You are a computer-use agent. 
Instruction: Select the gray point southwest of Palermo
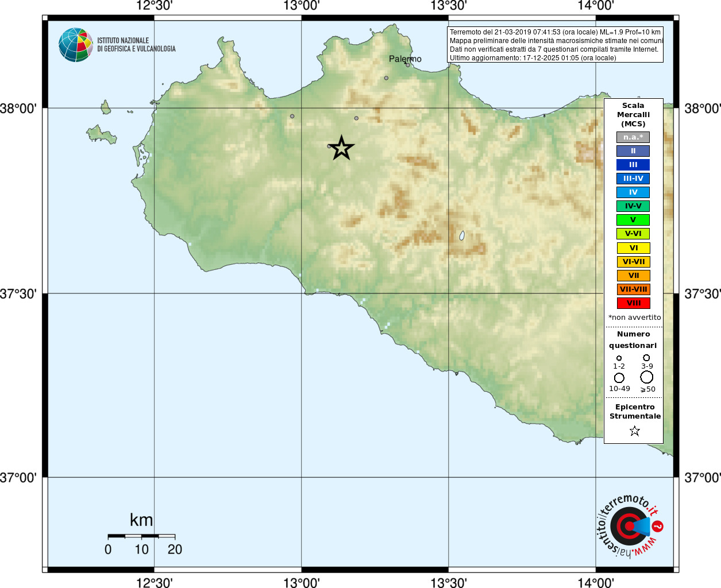pyautogui.click(x=386, y=78)
